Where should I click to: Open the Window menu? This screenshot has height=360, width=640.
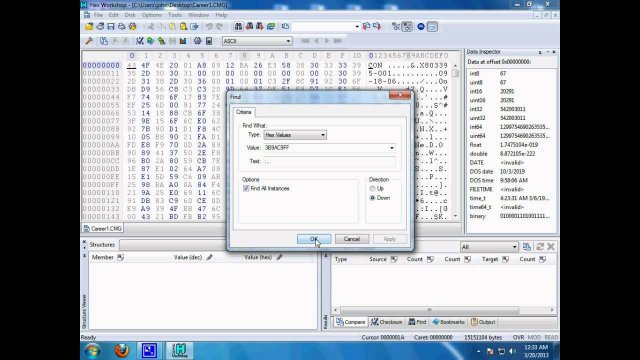(x=198, y=15)
